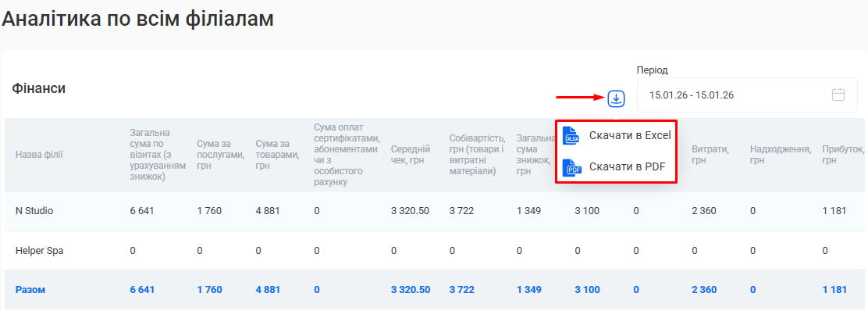Click the Разом totals row label
This screenshot has width=868, height=311.
pyautogui.click(x=30, y=290)
